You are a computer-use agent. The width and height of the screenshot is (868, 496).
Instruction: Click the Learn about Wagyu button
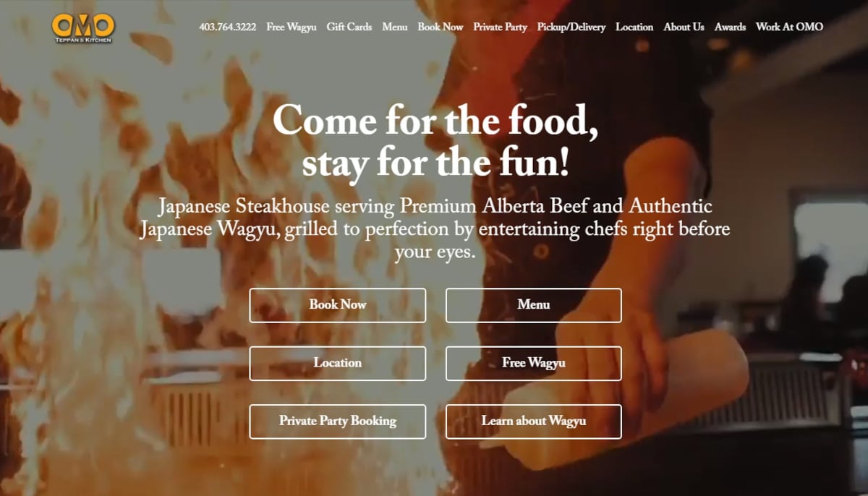point(534,422)
